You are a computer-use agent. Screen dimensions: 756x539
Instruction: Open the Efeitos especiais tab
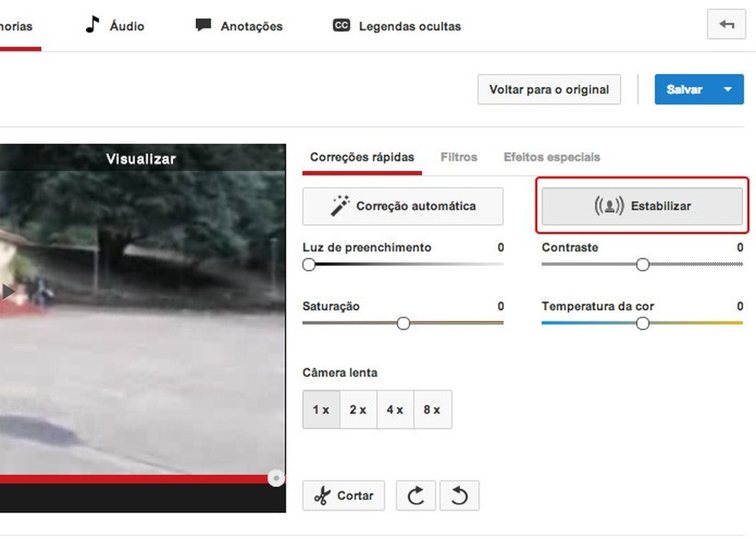coord(551,157)
